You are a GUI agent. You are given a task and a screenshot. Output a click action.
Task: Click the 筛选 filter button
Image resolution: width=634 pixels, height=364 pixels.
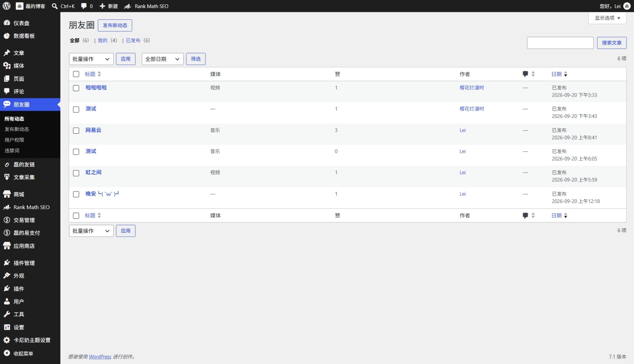click(196, 59)
